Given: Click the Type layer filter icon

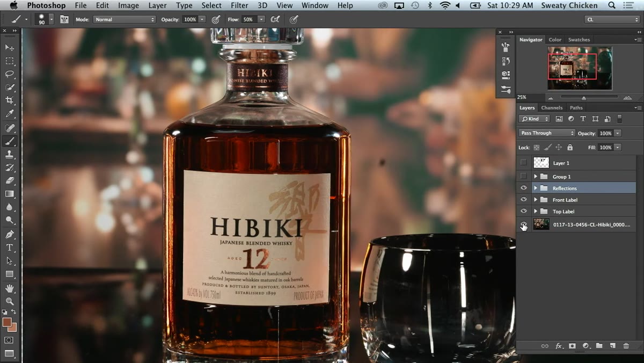Looking at the screenshot, I should click(583, 119).
